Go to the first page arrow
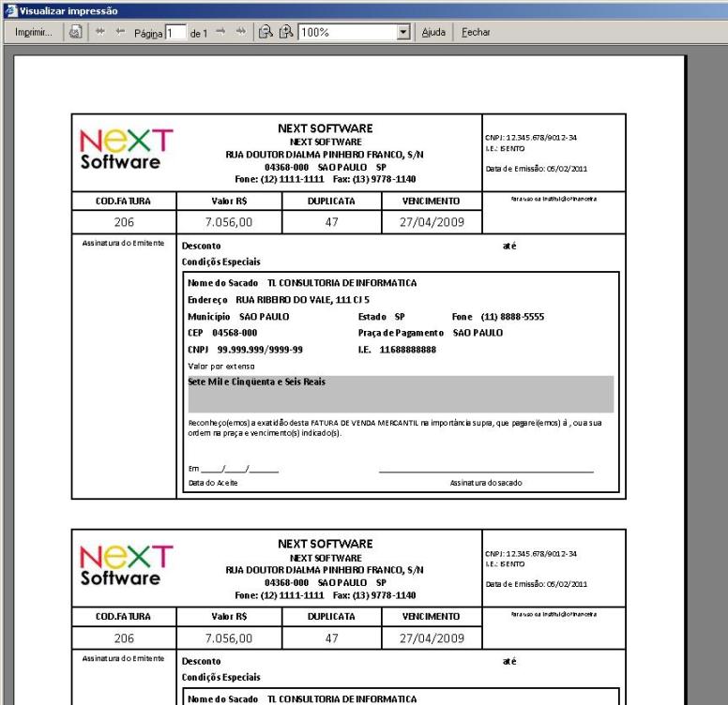Image resolution: width=728 pixels, height=705 pixels. tap(99, 32)
